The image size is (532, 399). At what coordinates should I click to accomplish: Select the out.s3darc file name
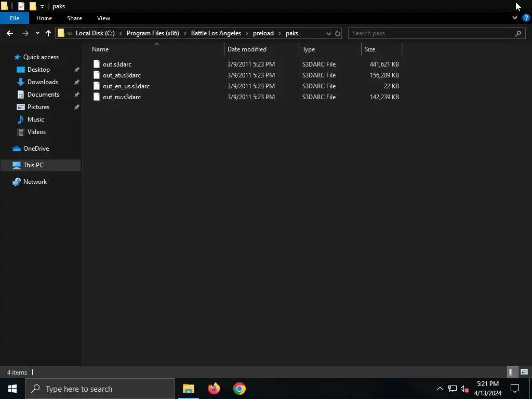[x=117, y=64]
